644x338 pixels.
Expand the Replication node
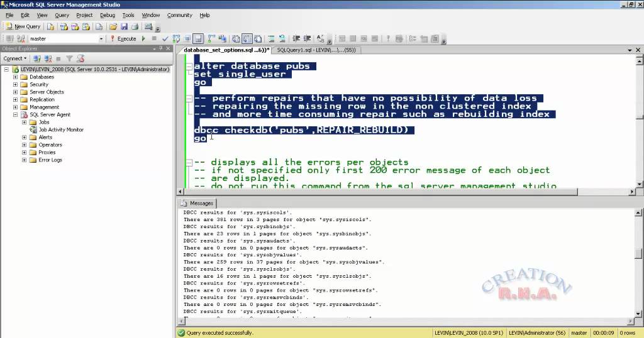tap(15, 100)
